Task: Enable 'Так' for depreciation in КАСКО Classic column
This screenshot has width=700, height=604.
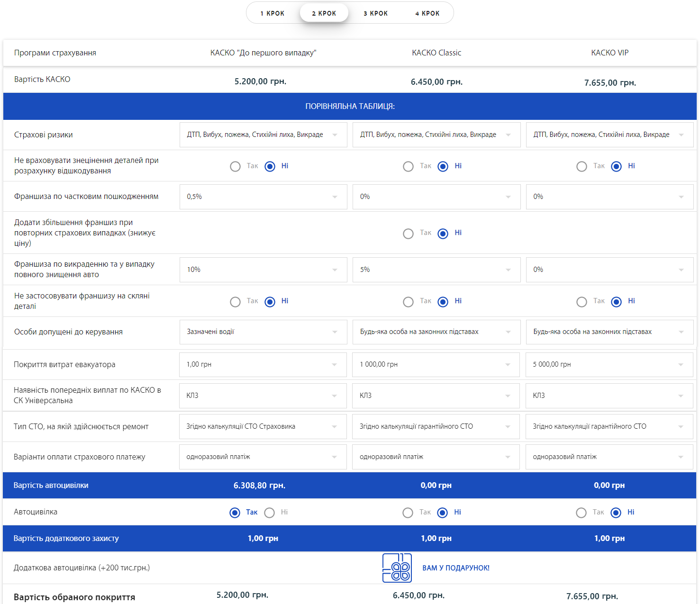Action: (408, 167)
